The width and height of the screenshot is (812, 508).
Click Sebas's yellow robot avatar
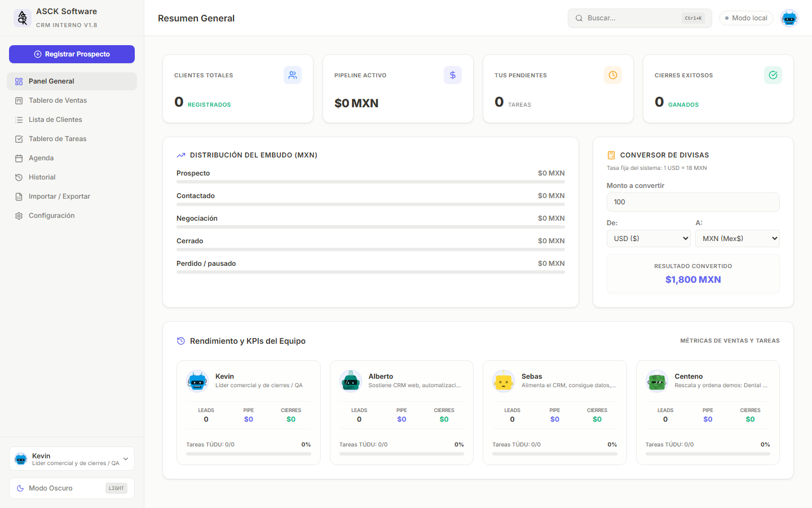tap(504, 381)
